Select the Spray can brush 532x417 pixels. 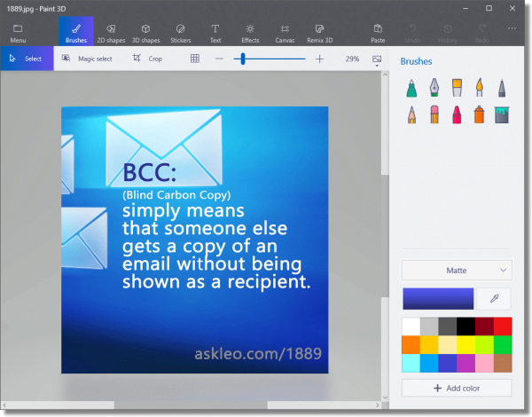pos(479,114)
